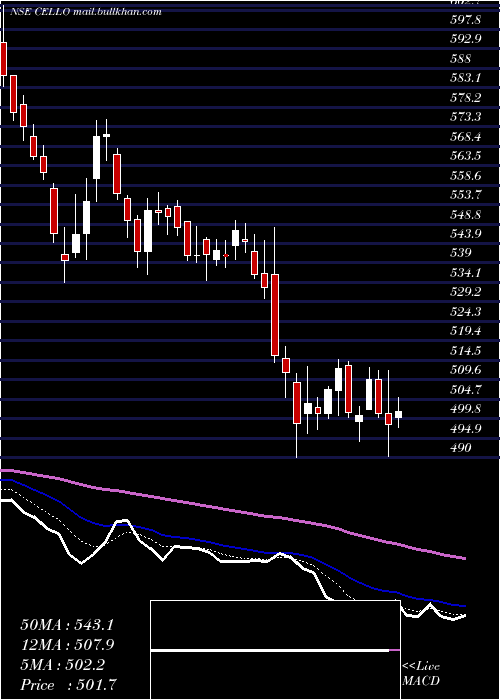Click the 558.6 price axis label
The image size is (500, 700).
(x=465, y=175)
